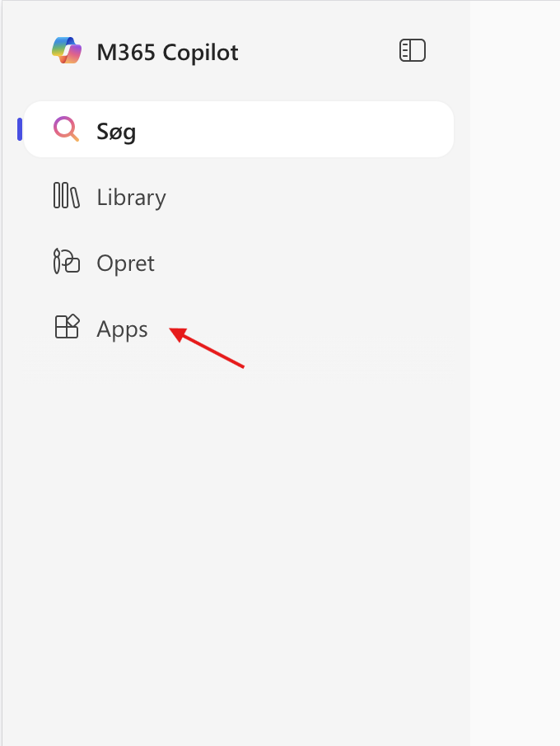This screenshot has width=560, height=746.
Task: Click the M365 Copilot title text
Action: [167, 53]
